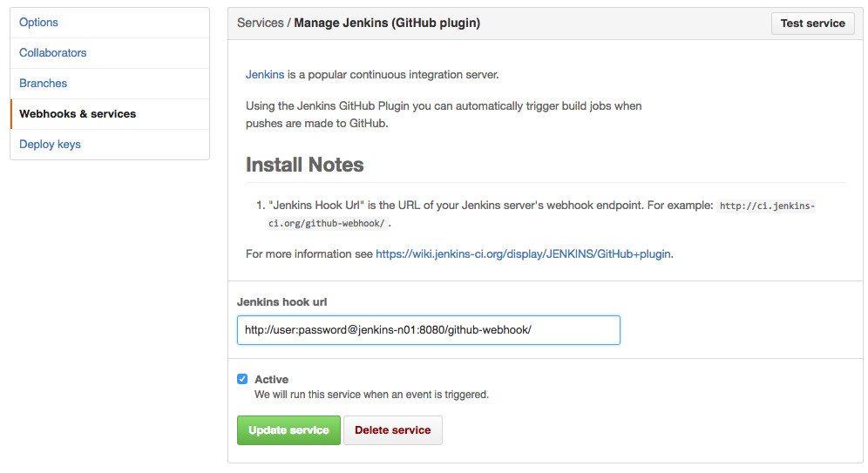Screen dimensions: 868x473
Task: Click the Test service button
Action: pyautogui.click(x=812, y=24)
